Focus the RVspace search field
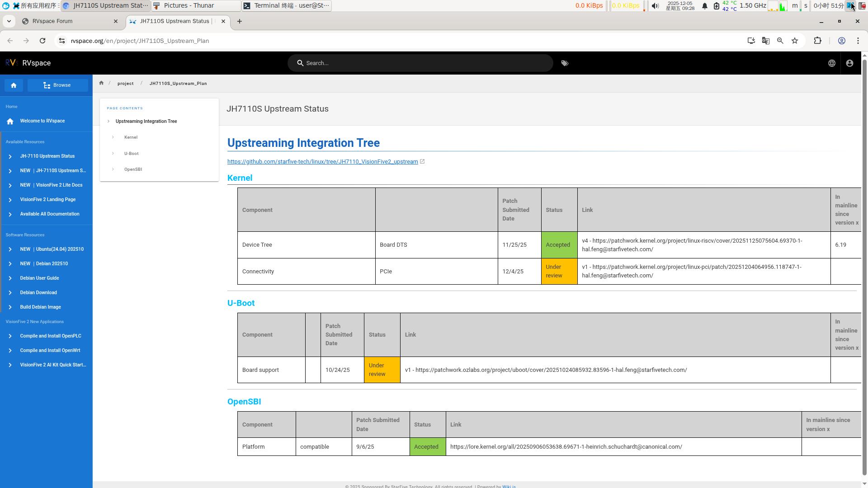The height and width of the screenshot is (488, 868). pos(425,63)
